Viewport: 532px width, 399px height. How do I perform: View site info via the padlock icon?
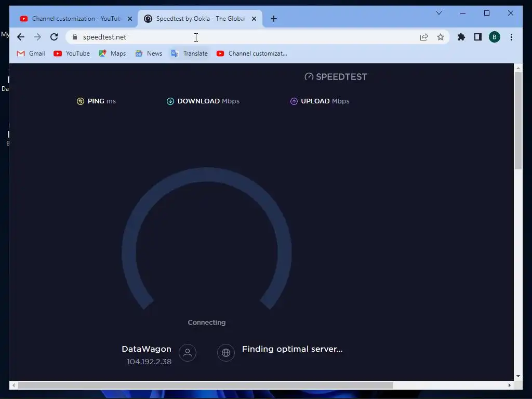click(x=75, y=37)
